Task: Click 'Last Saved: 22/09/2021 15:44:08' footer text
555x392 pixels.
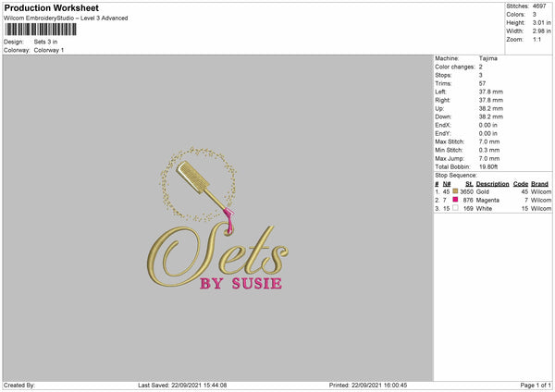Action: pos(182,385)
